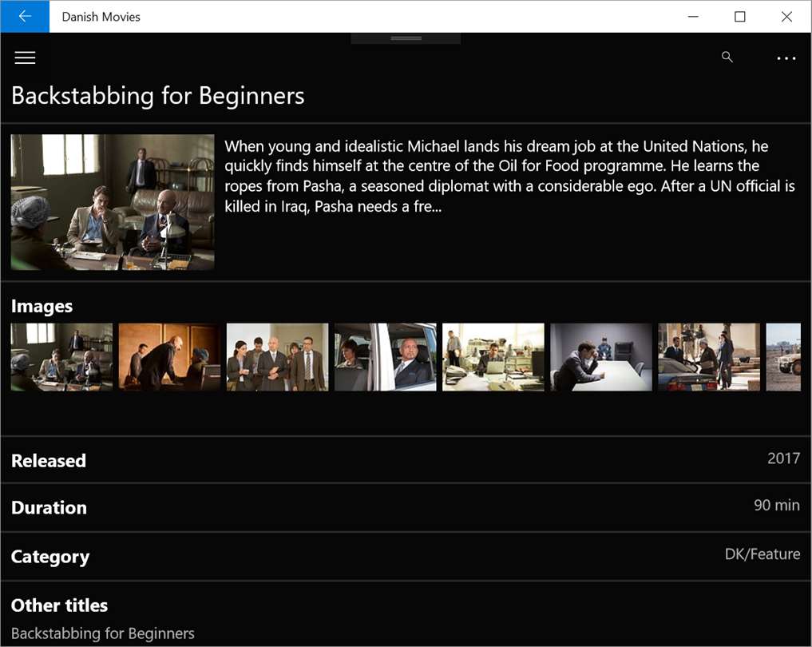Screen dimensions: 812x647
Task: Click the movie synopsis paragraph
Action: pos(509,176)
